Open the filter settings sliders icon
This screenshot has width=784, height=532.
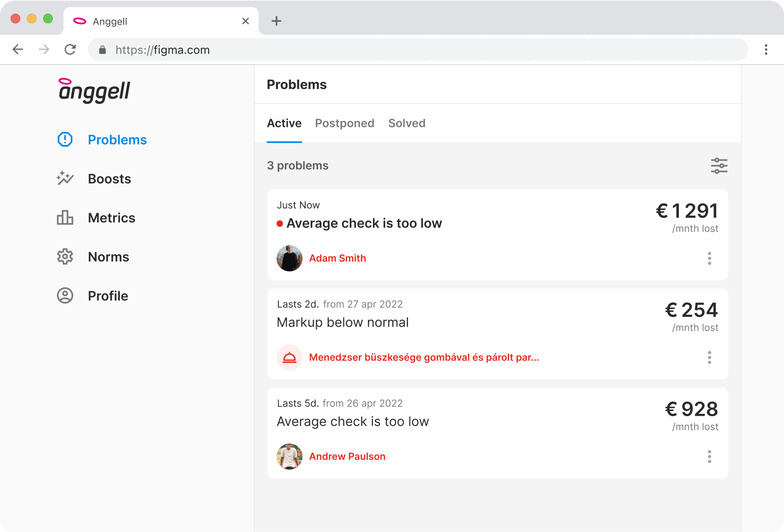point(719,165)
